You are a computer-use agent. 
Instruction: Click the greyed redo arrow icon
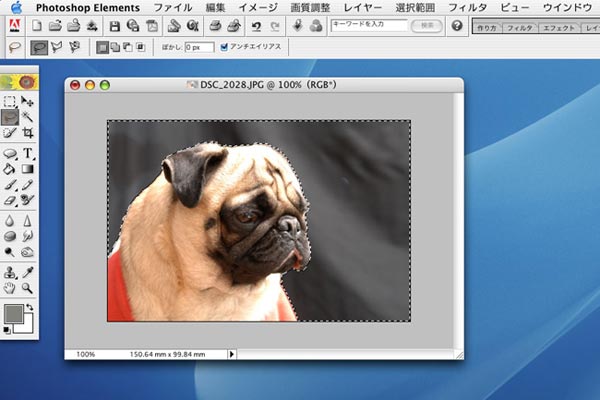[x=275, y=26]
